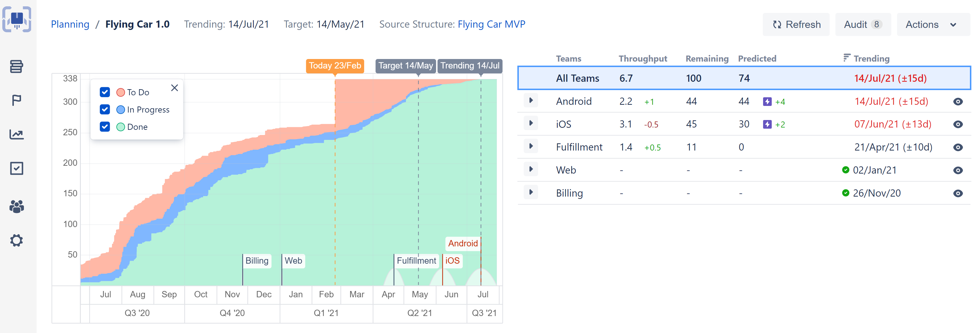Click the app logo at top left
Image resolution: width=980 pixels, height=333 pixels.
[16, 19]
